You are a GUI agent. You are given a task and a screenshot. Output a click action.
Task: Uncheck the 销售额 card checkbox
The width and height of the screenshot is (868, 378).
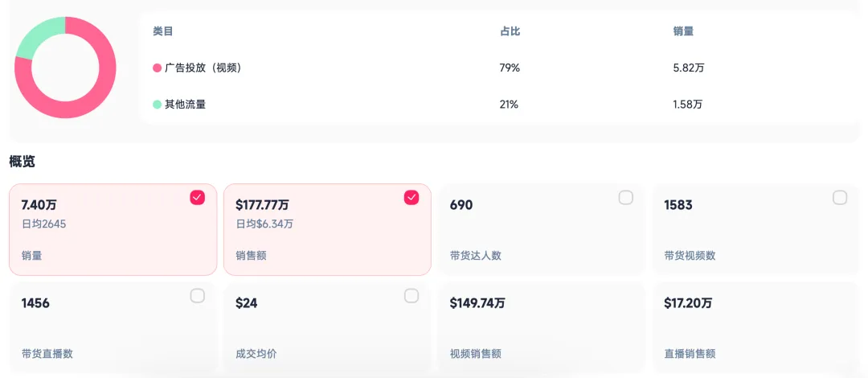coord(411,197)
